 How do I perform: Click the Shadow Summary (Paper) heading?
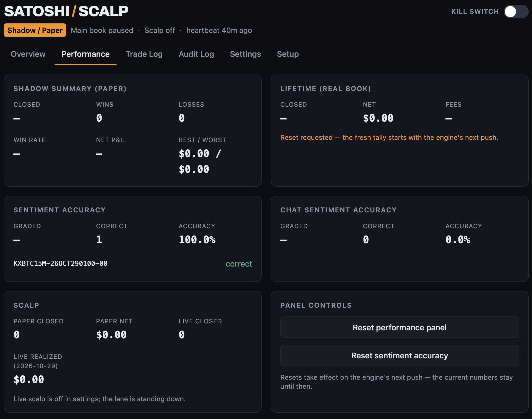pos(70,89)
